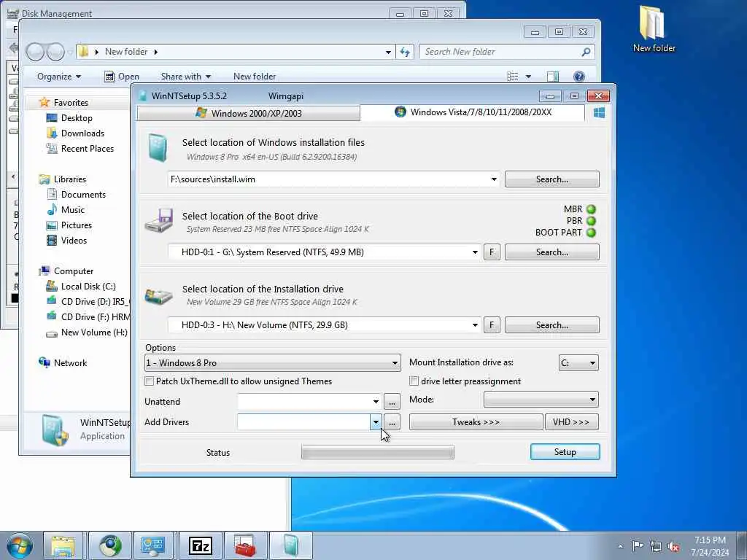Viewport: 747px width, 560px height.
Task: Open the New folder desktop icon
Action: click(654, 28)
